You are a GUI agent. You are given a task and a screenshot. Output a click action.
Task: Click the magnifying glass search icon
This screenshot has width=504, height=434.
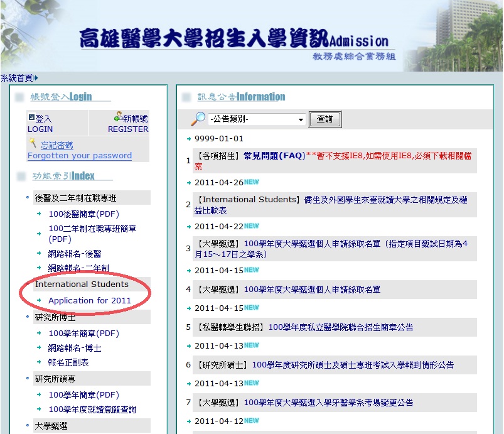[198, 119]
